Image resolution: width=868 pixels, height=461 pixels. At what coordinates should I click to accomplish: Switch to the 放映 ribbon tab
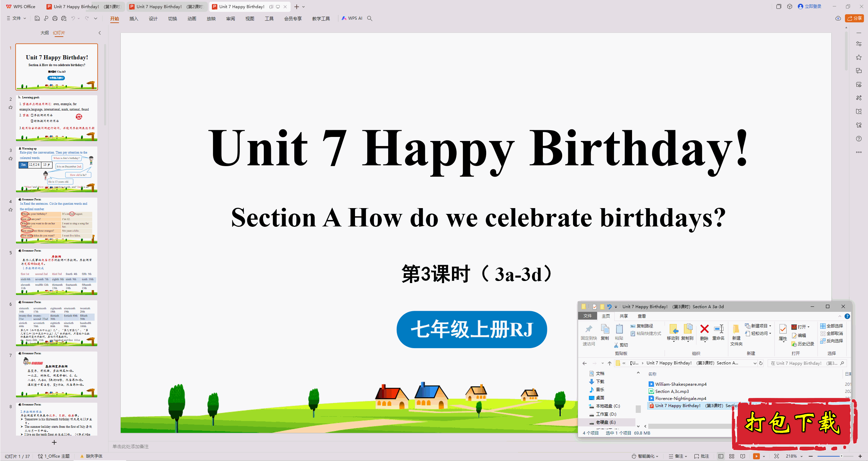211,19
